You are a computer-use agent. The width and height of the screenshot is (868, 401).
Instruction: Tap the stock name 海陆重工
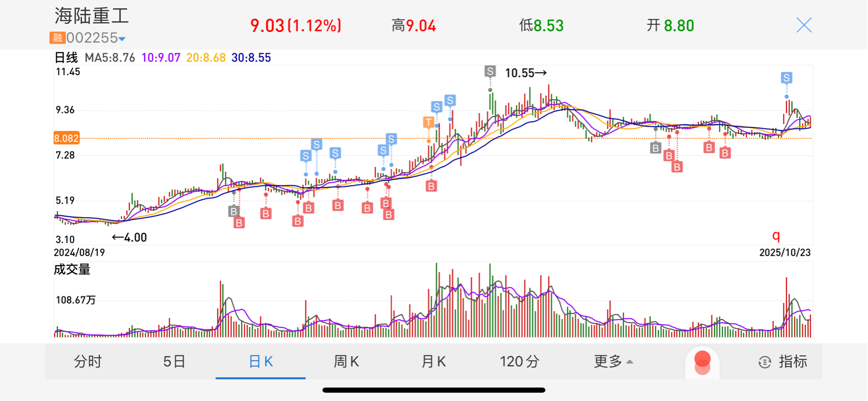[x=92, y=16]
